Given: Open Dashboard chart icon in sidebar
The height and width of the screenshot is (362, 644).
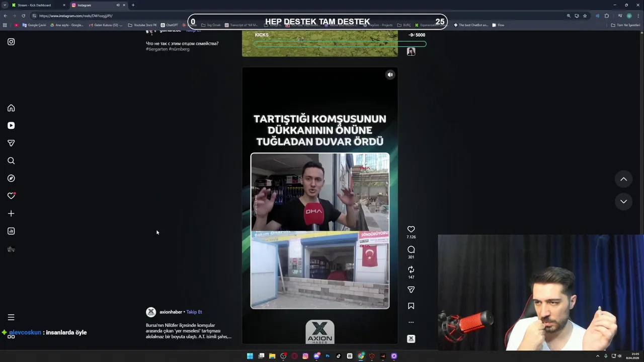Looking at the screenshot, I should coord(11,231).
